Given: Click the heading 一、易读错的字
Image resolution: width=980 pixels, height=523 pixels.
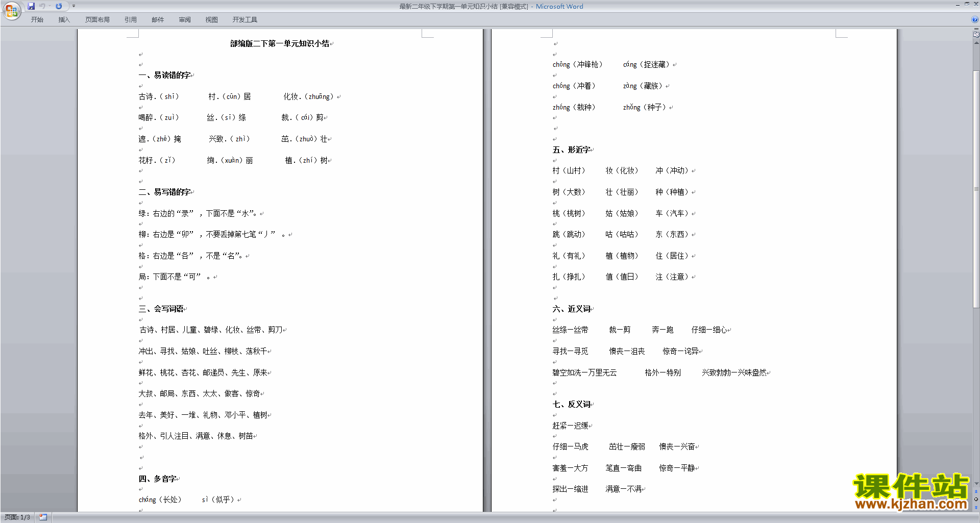Looking at the screenshot, I should 164,76.
